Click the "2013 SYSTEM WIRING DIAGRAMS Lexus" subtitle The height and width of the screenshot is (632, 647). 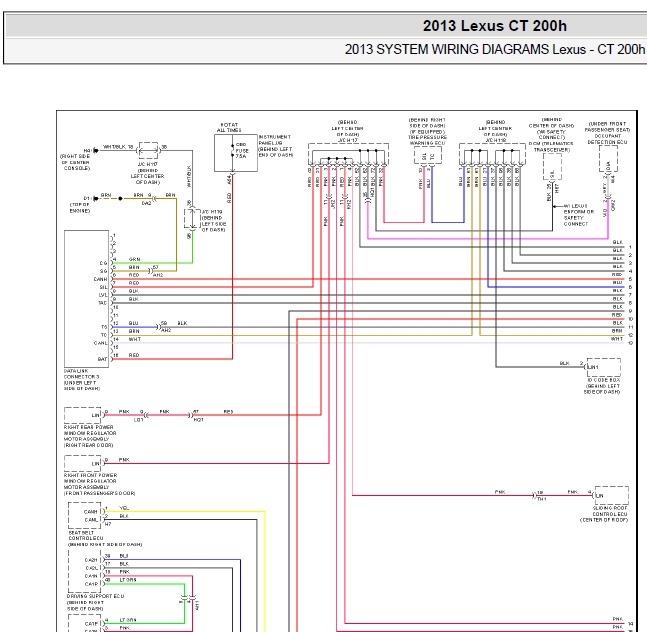(x=465, y=50)
